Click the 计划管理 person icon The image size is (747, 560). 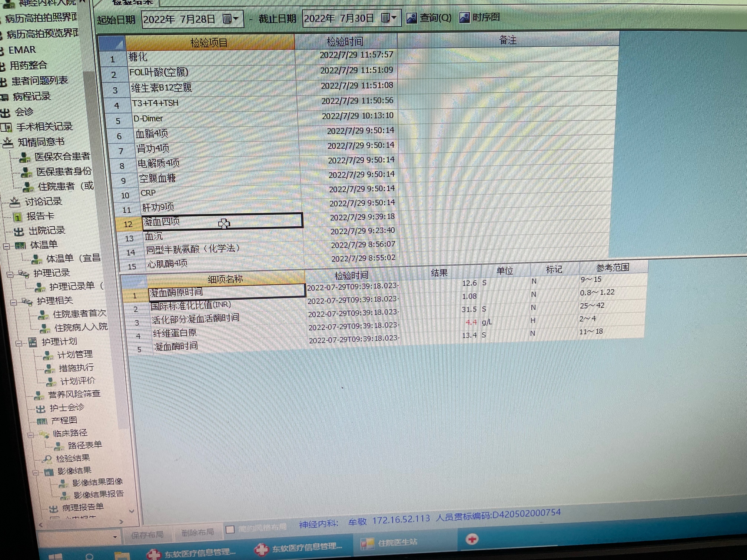[48, 356]
